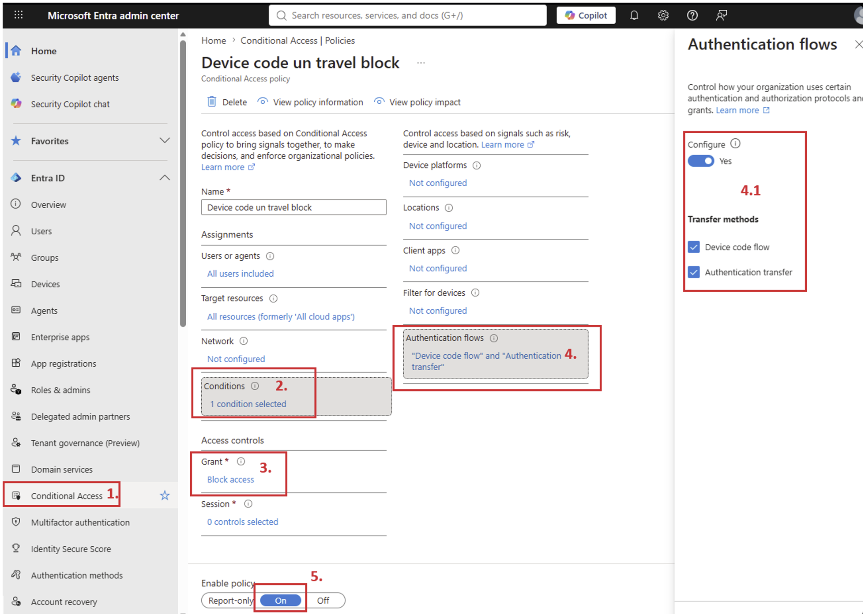Click the sidebar vertical scrollbar
Image resolution: width=865 pixels, height=616 pixels.
183,183
